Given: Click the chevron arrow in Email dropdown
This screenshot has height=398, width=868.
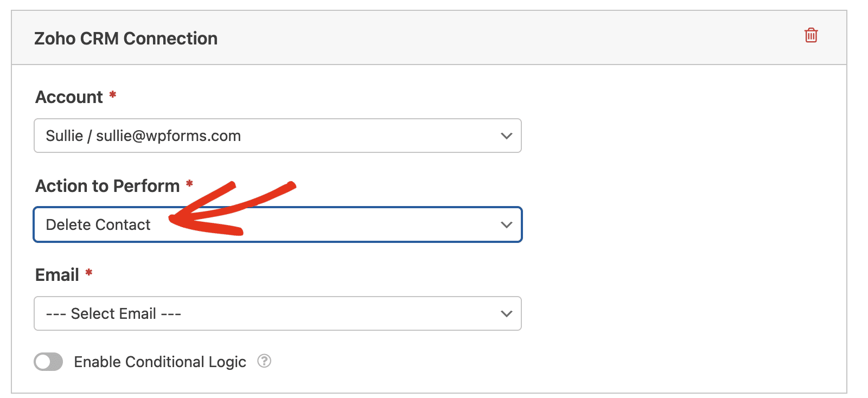Looking at the screenshot, I should pos(507,313).
